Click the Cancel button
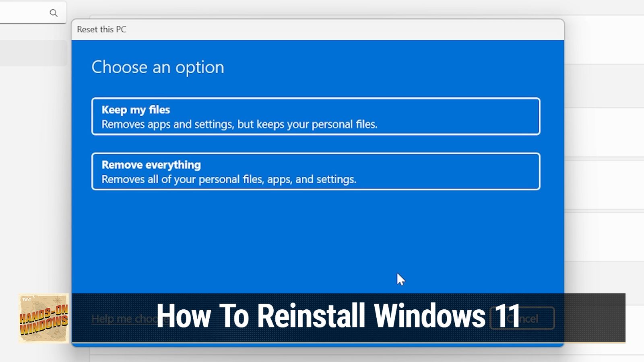The width and height of the screenshot is (644, 362). point(522,318)
